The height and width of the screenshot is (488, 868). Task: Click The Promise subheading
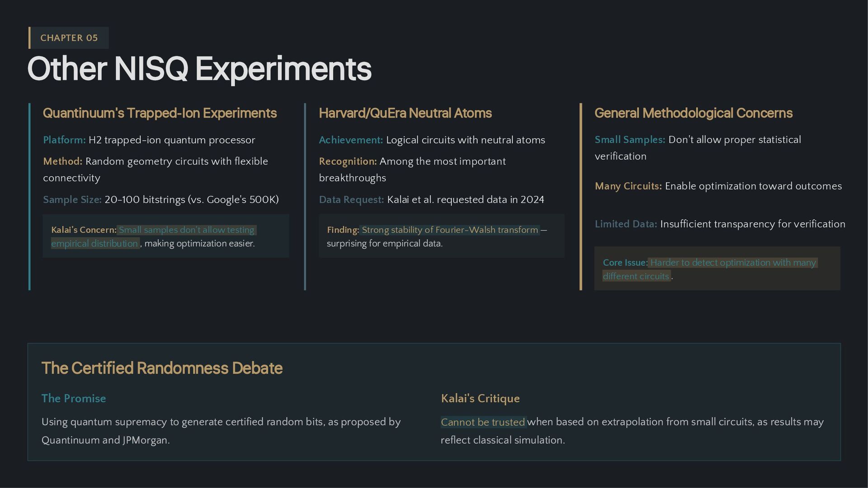(74, 399)
